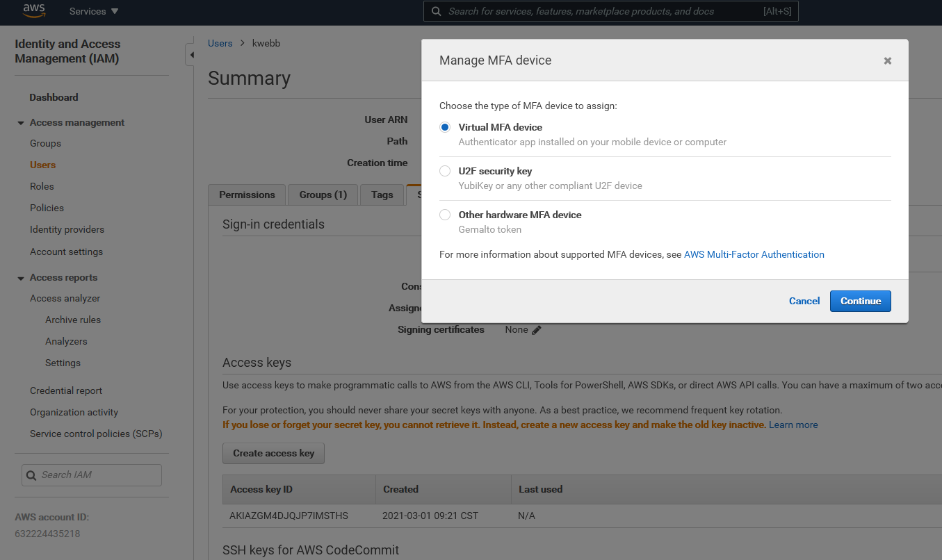
Task: Open the Services dropdown menu
Action: [94, 11]
